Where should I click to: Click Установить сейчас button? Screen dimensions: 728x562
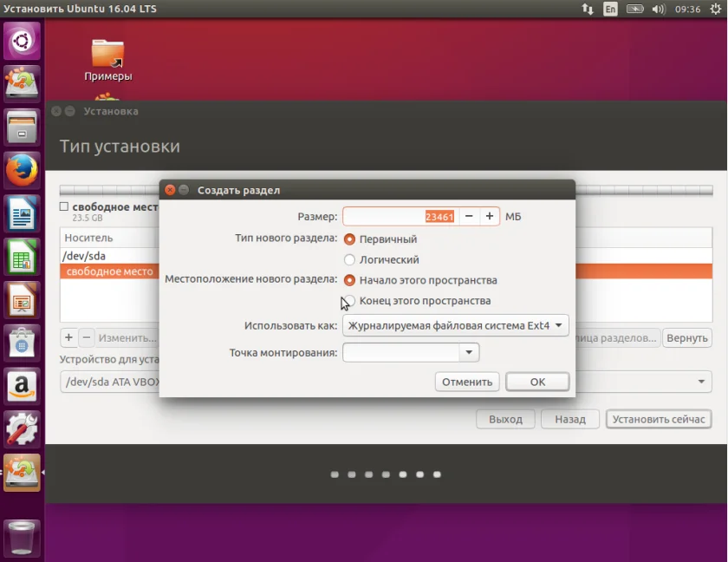[659, 420]
